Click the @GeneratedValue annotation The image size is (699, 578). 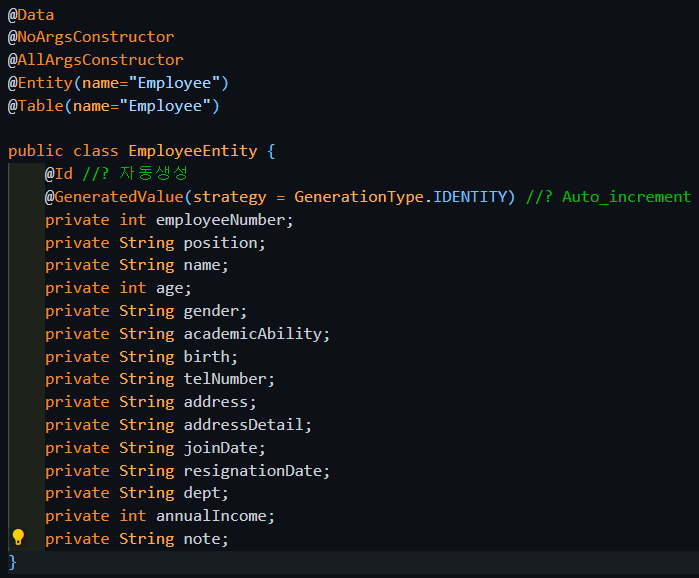(114, 197)
